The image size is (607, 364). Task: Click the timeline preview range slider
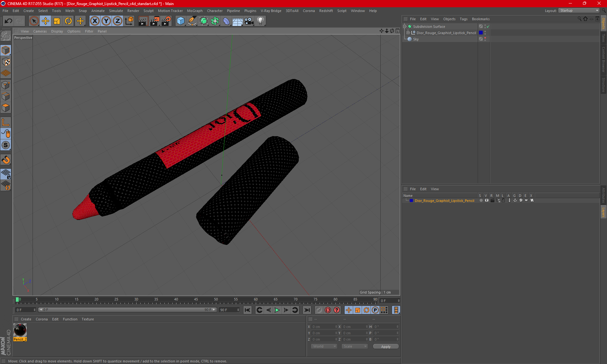(127, 310)
